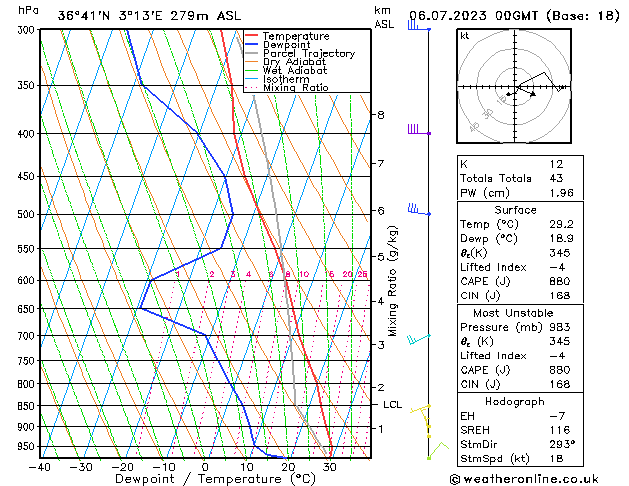Click the StmSpd (kt) value 18
The width and height of the screenshot is (629, 486).
(556, 458)
